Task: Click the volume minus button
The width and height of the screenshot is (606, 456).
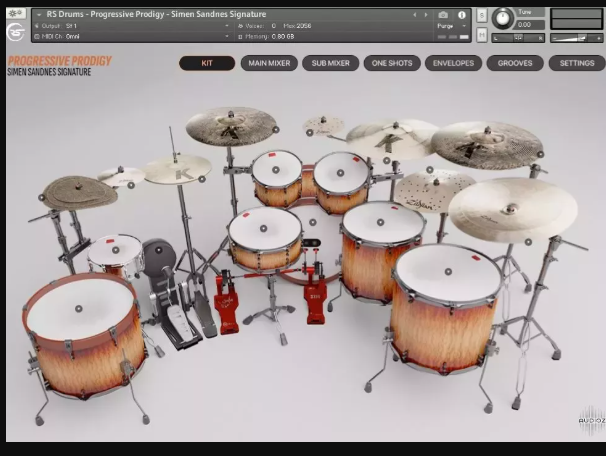Action: coord(554,38)
